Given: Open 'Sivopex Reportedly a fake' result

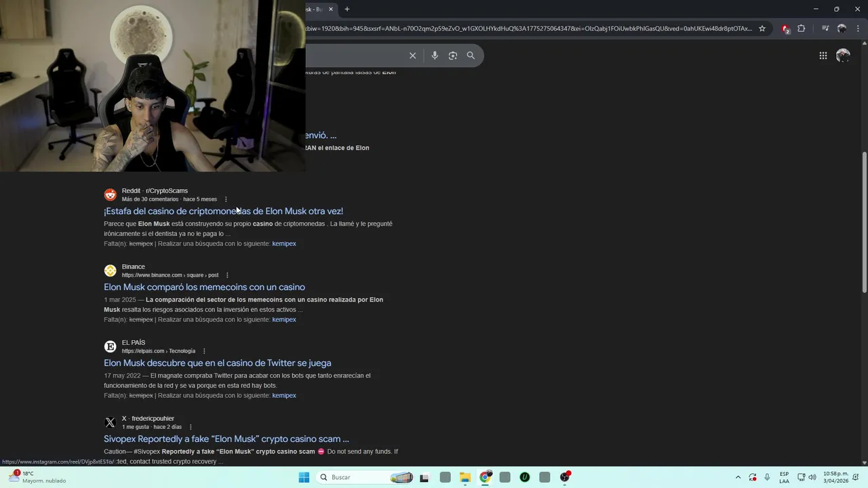Looking at the screenshot, I should pyautogui.click(x=226, y=439).
